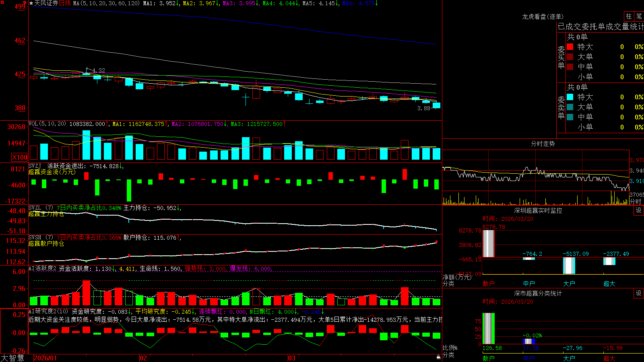Click the 8278.78 散户 net bar
644x362 pixels.
tap(488, 243)
